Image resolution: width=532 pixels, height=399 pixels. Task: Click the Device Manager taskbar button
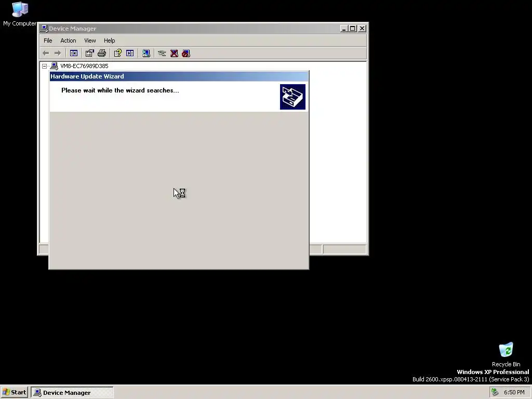pos(72,393)
